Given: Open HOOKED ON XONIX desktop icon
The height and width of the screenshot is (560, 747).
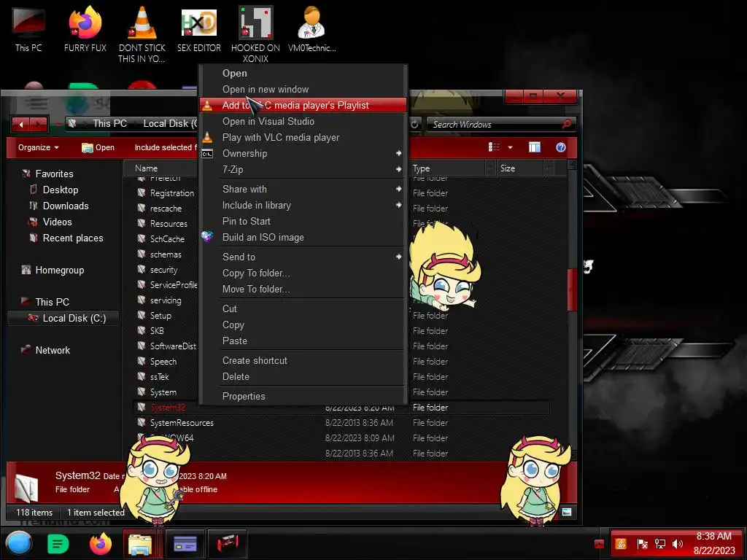Looking at the screenshot, I should pos(255,34).
